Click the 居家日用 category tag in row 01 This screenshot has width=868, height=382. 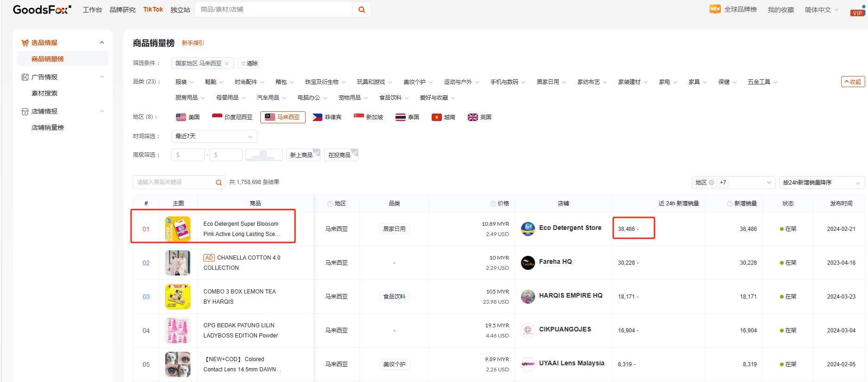(x=394, y=229)
